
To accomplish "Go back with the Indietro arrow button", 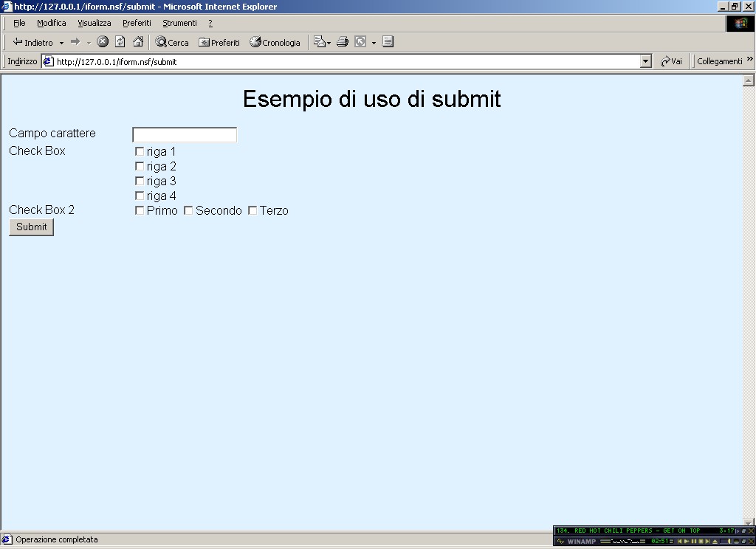I will point(32,42).
